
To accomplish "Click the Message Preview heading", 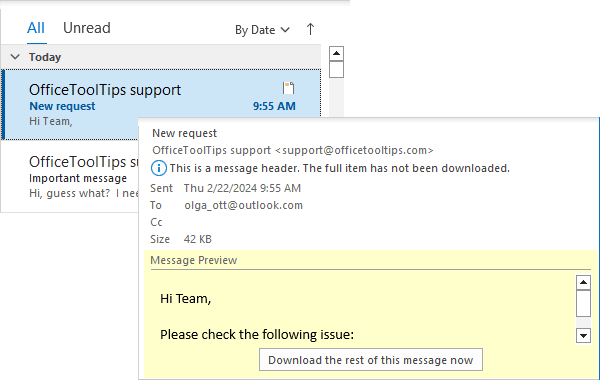I will tap(194, 260).
